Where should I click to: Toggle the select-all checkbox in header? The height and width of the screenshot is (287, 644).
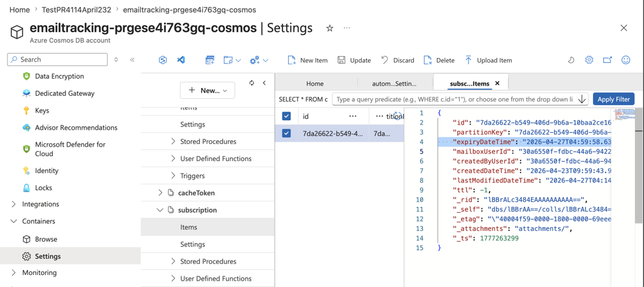(x=286, y=116)
